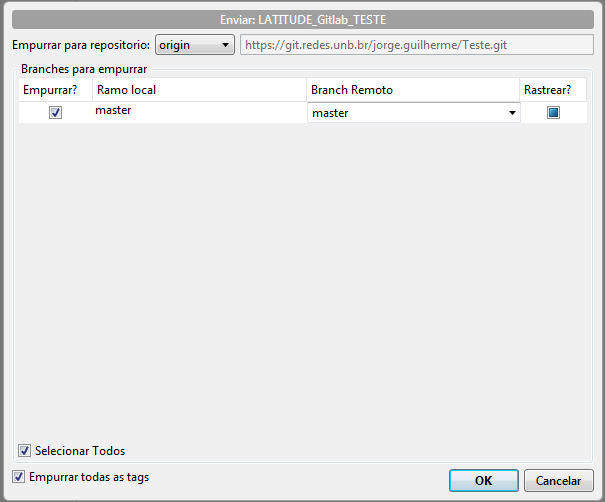
Task: Click the Selecionar Todos label text
Action: (x=80, y=451)
